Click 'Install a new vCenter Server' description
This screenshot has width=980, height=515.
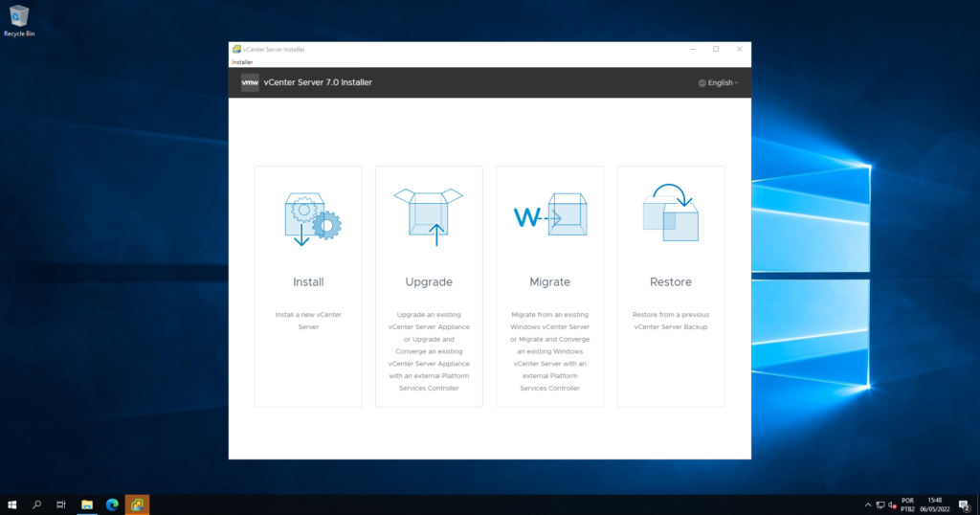[x=308, y=321]
